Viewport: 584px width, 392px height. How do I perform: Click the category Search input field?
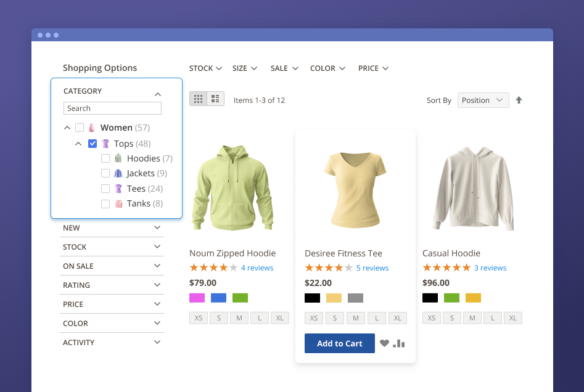tap(112, 108)
